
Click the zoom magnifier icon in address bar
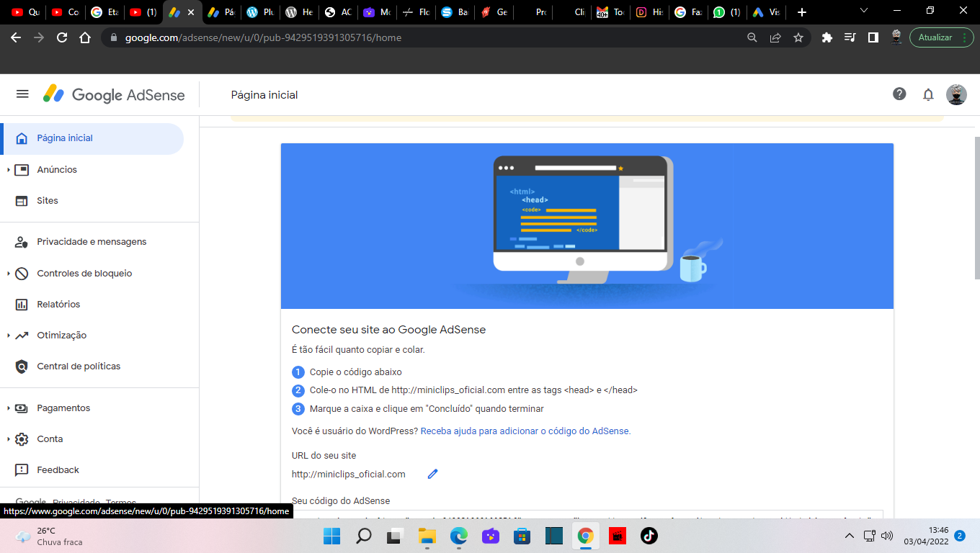(752, 37)
